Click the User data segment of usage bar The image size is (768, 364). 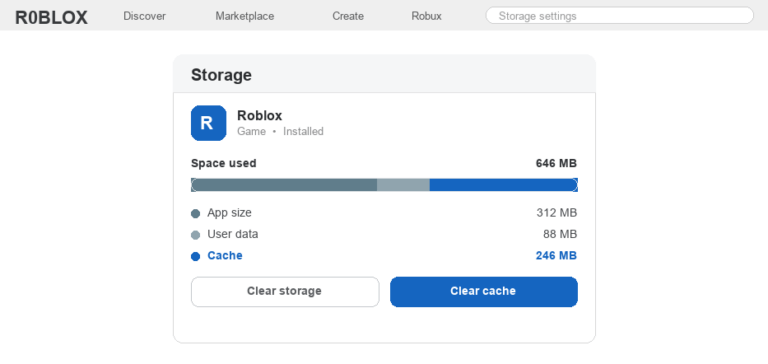[x=403, y=185]
